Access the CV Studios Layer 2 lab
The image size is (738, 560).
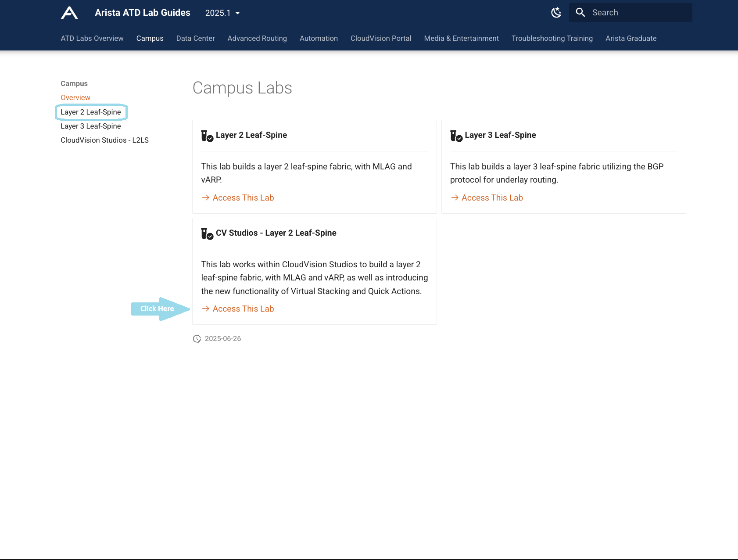tap(243, 309)
